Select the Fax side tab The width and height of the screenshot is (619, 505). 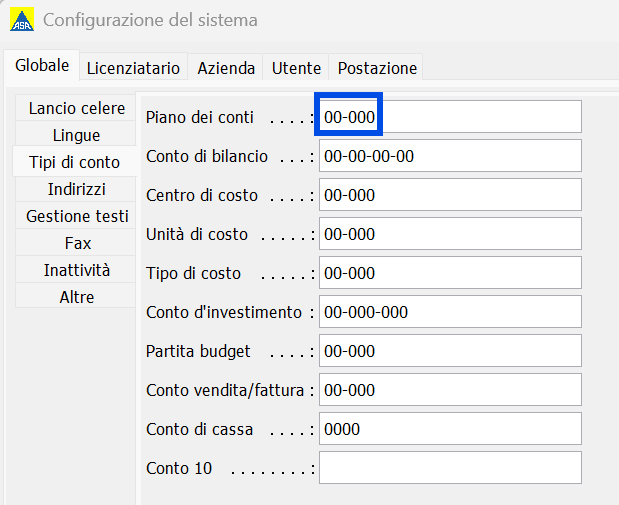click(76, 243)
